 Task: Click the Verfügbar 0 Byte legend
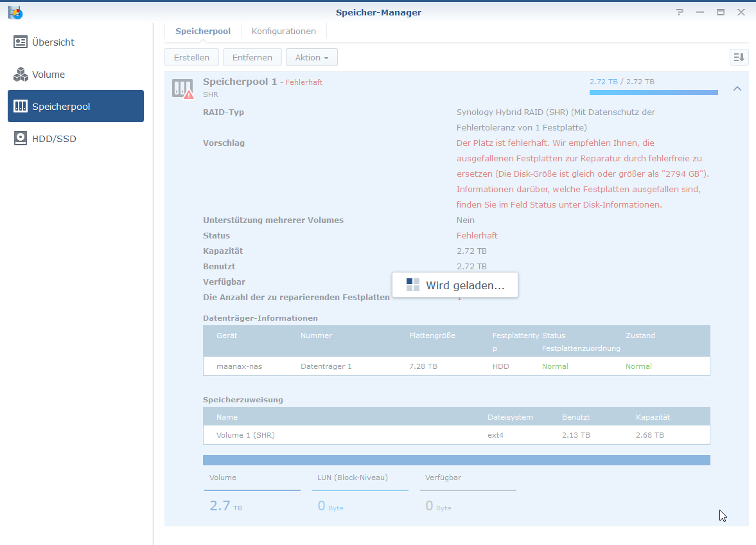point(468,493)
